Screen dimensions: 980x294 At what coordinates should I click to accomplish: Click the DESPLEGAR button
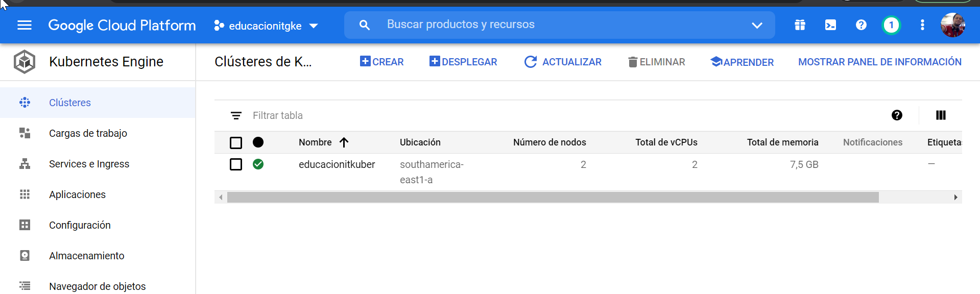point(463,62)
